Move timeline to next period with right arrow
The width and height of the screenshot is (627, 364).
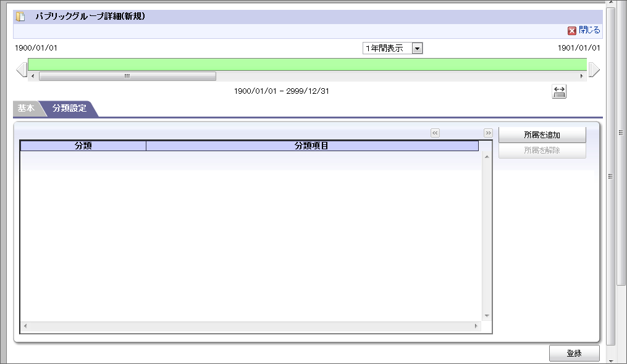click(x=594, y=70)
